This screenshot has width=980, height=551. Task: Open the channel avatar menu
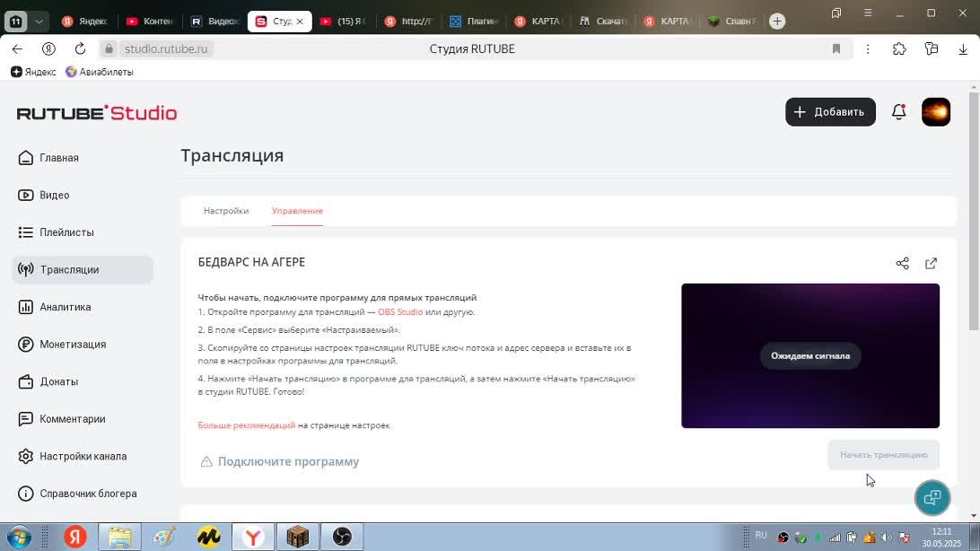(936, 112)
